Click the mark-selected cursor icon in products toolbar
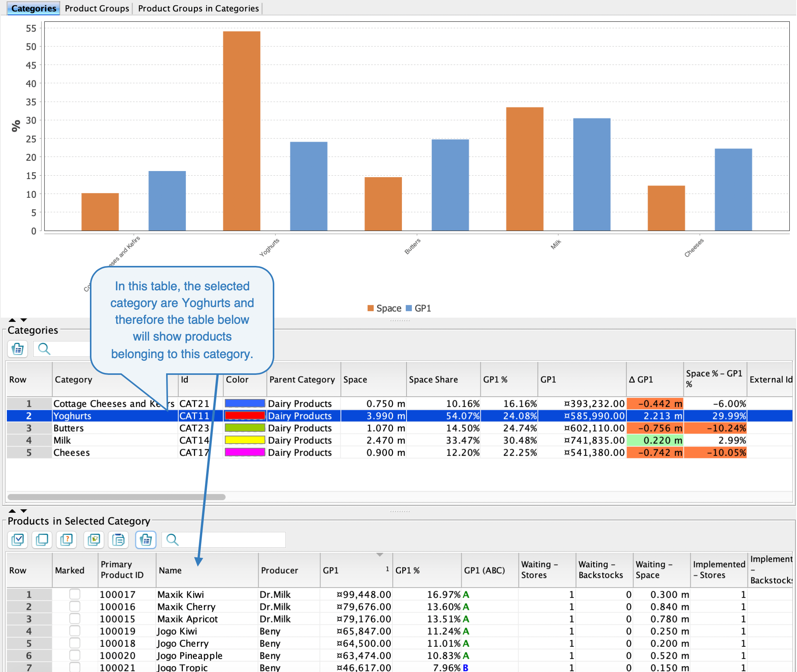797x672 pixels. point(94,540)
